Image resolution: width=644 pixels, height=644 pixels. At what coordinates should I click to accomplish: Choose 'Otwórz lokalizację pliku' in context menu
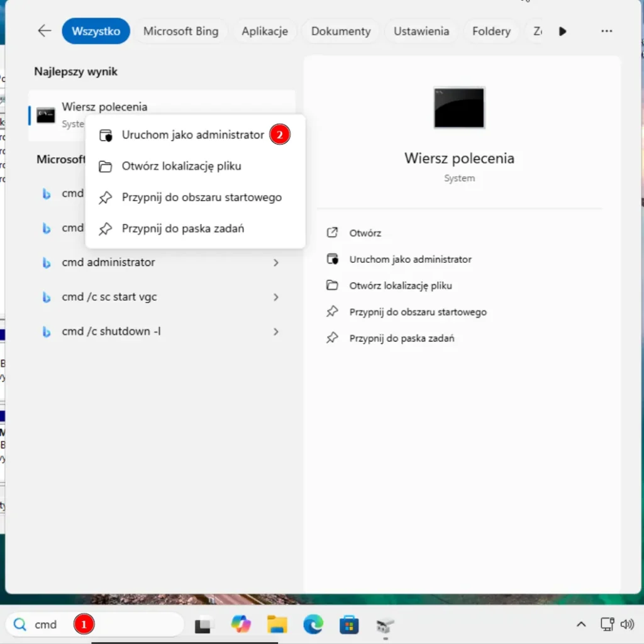pyautogui.click(x=181, y=166)
